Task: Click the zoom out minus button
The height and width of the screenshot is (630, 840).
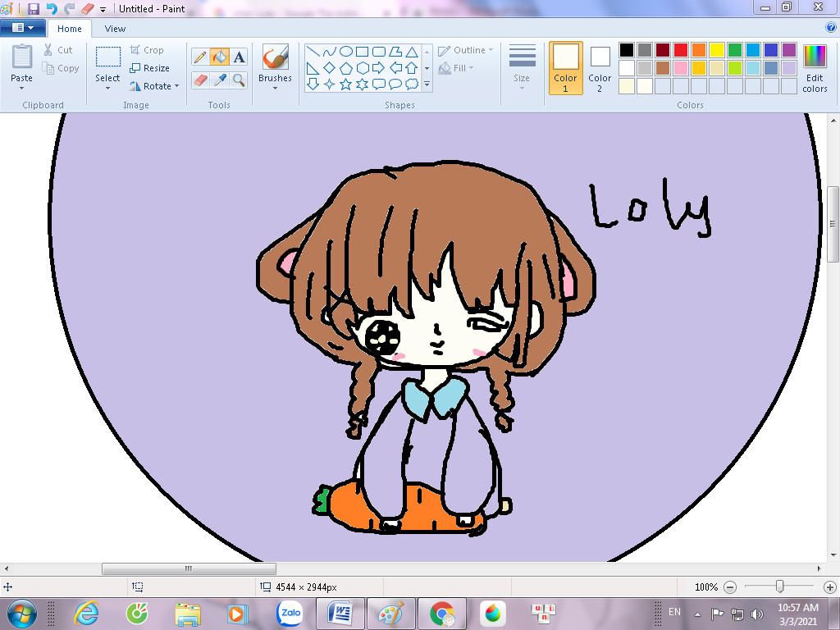Action: [729, 587]
